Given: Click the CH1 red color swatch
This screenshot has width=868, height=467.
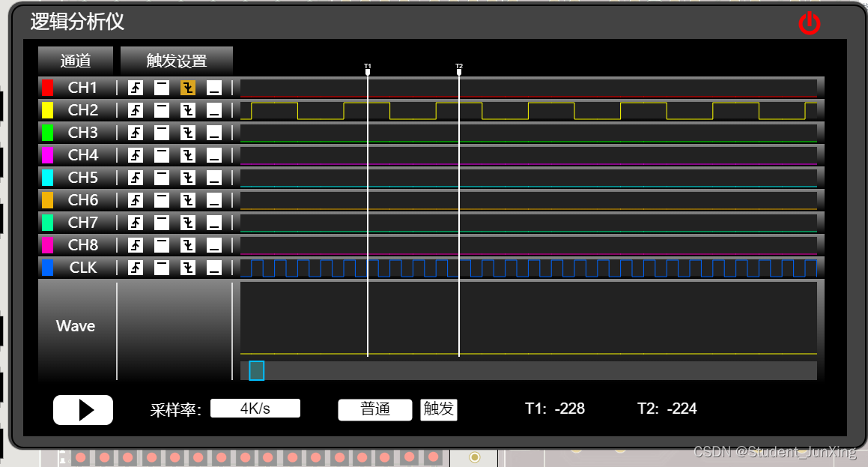Looking at the screenshot, I should click(48, 88).
